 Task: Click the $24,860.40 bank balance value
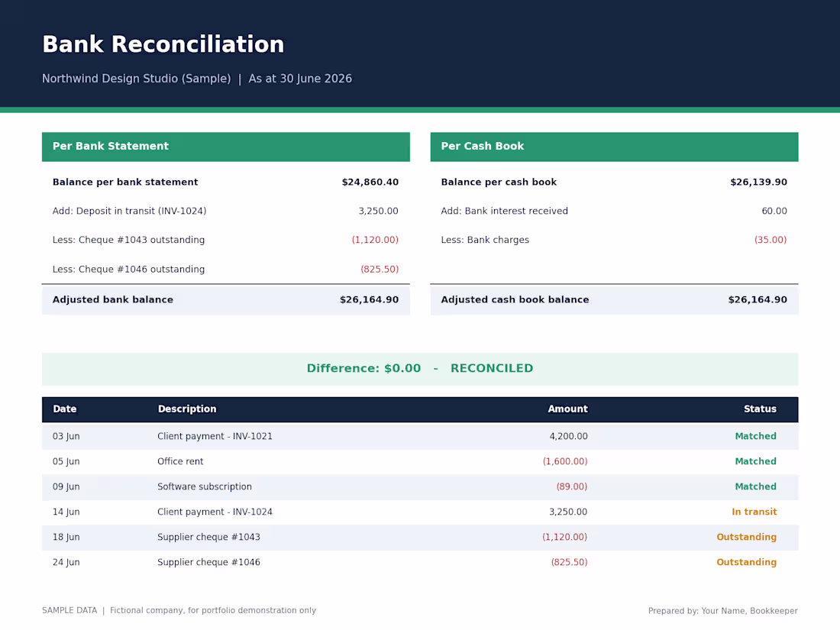[370, 183]
